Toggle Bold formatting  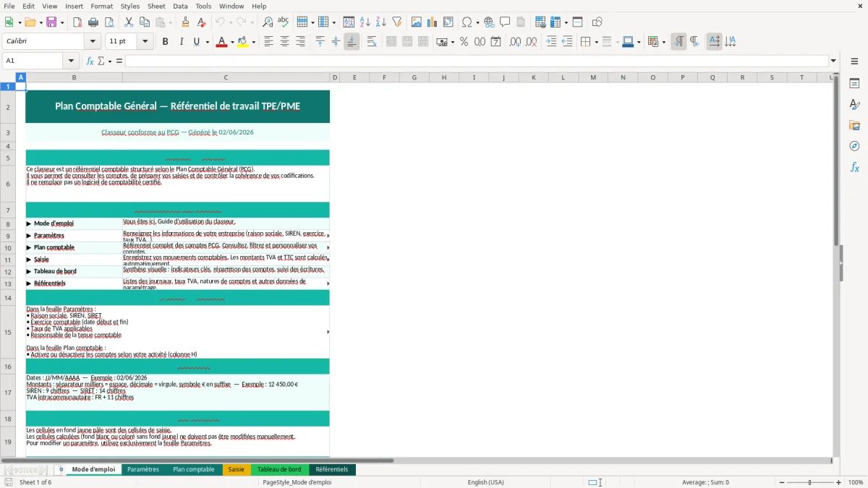165,42
